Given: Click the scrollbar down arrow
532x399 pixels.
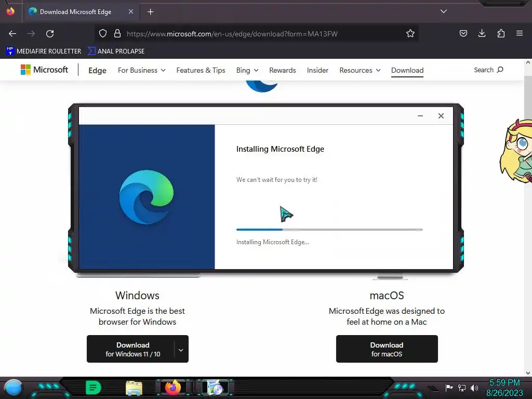Looking at the screenshot, I should coord(528,373).
